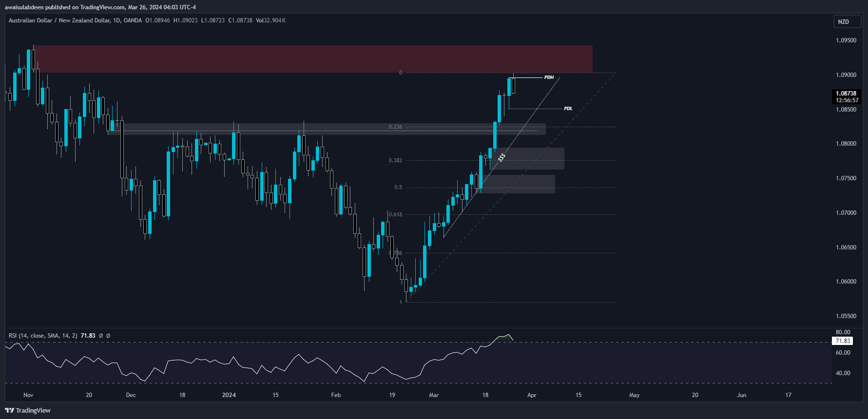Viewport: 868px width, 419px height.
Task: Click the 1.05500 price axis label
Action: point(846,316)
